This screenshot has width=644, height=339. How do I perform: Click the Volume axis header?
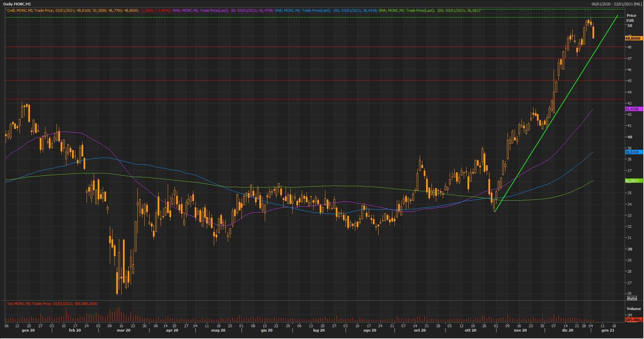click(x=634, y=309)
